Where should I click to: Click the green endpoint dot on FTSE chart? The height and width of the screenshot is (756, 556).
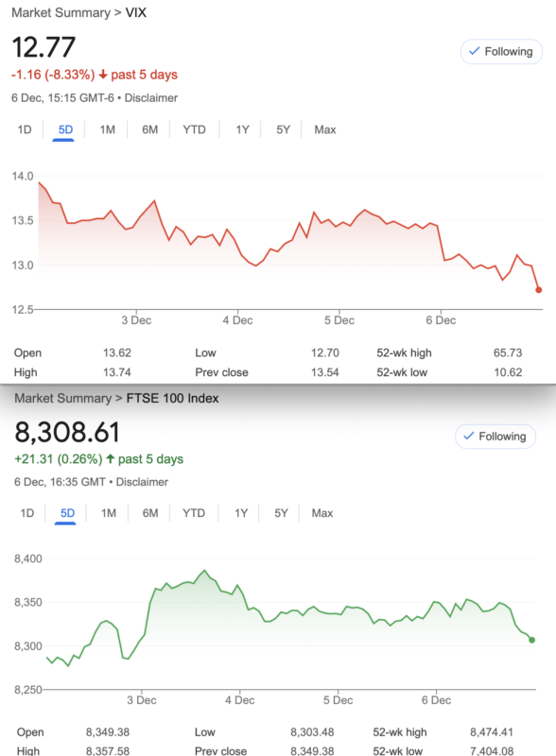coord(531,640)
